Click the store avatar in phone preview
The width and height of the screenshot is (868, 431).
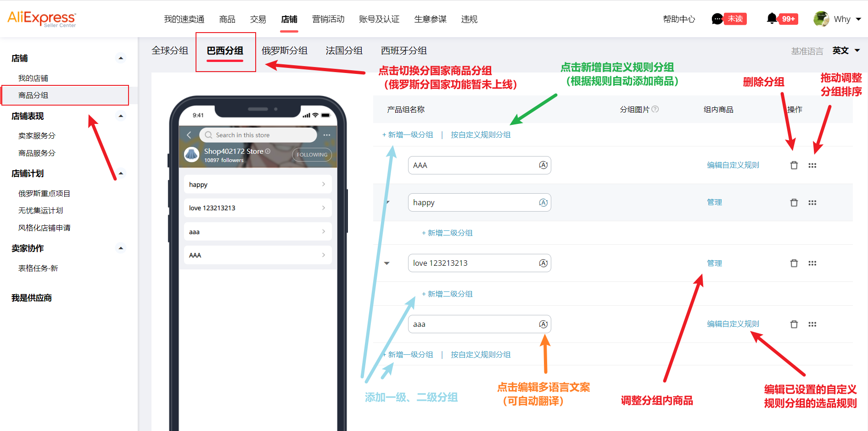[191, 155]
